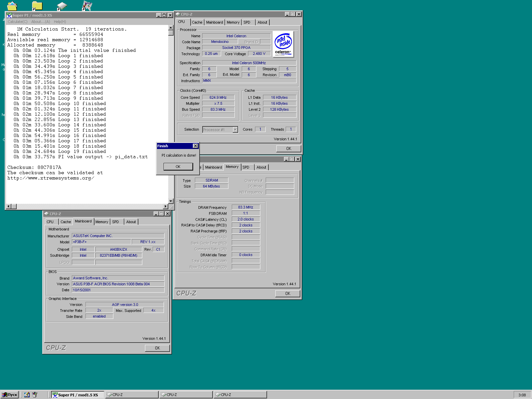This screenshot has height=399, width=532.
Task: Click the Intel Celeron 500MHz specification field
Action: pos(249,63)
